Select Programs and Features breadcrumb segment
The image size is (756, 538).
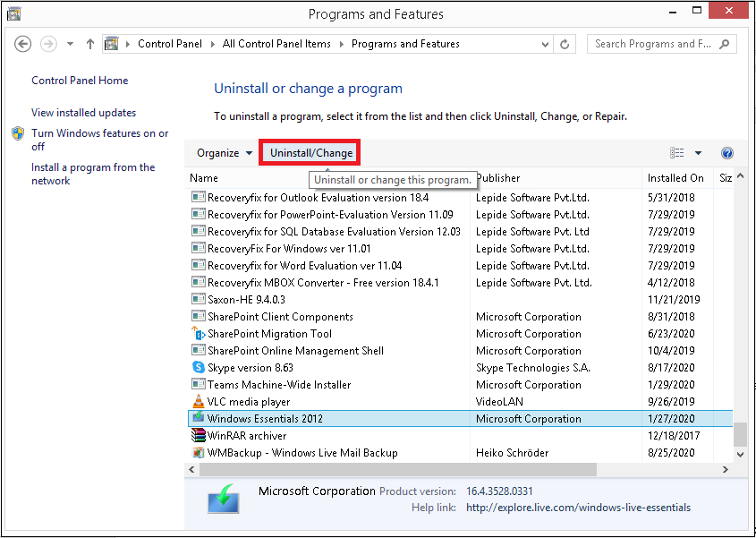[x=405, y=44]
